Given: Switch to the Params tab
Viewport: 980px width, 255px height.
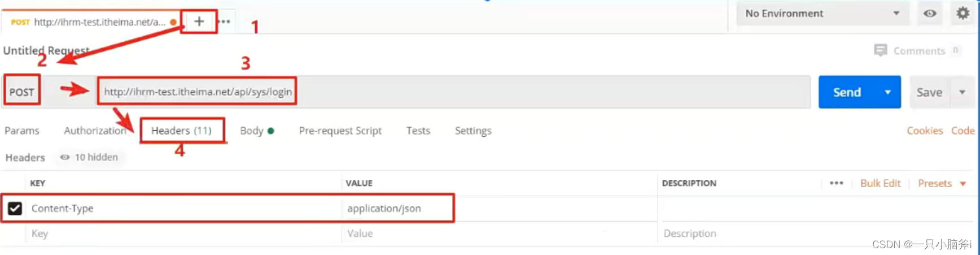Looking at the screenshot, I should point(22,131).
